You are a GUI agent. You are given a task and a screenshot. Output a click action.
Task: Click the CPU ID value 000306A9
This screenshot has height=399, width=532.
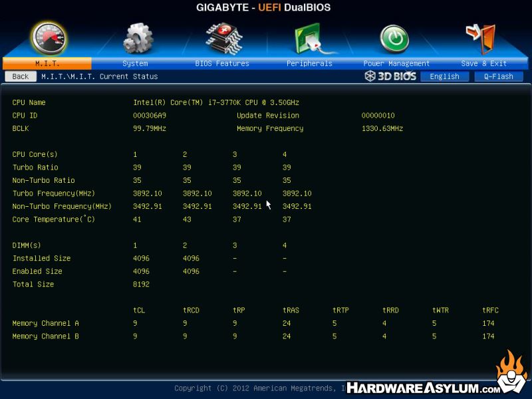(x=150, y=115)
